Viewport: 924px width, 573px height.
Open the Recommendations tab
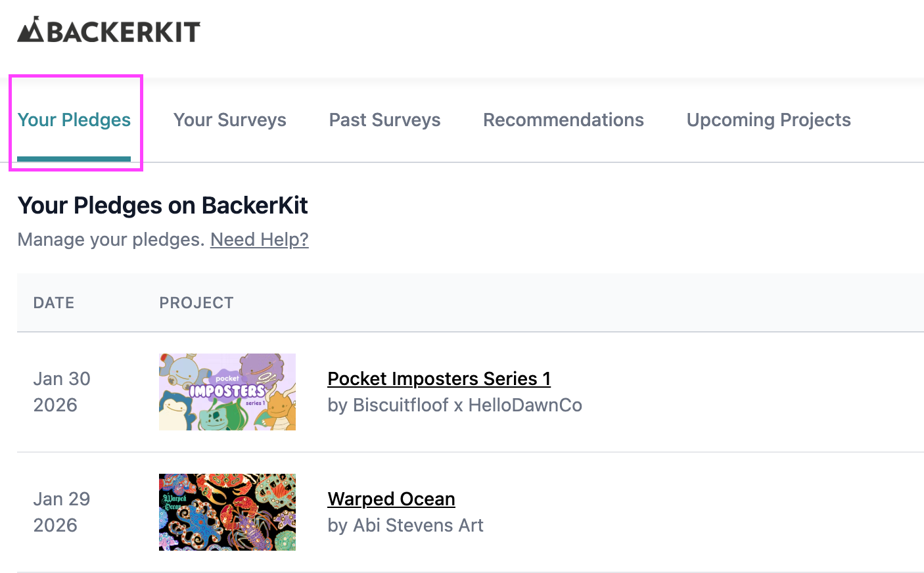pyautogui.click(x=563, y=120)
